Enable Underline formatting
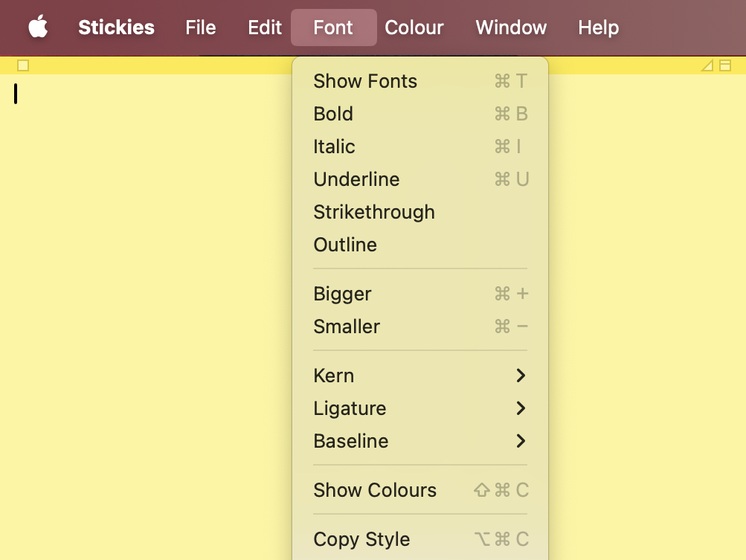Image resolution: width=746 pixels, height=560 pixels. (356, 179)
